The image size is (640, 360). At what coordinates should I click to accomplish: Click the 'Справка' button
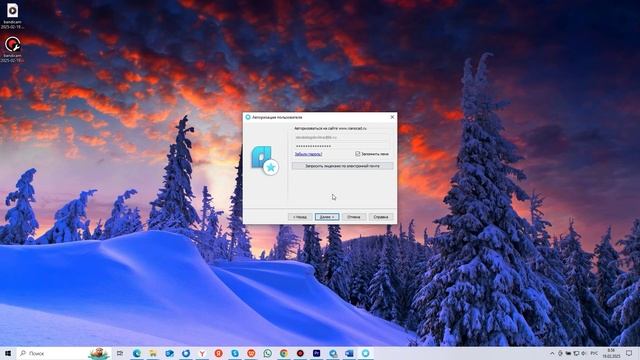[381, 217]
